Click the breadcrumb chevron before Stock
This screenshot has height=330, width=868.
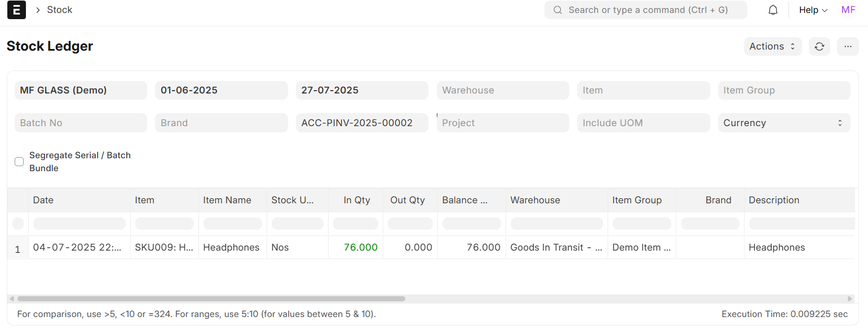pyautogui.click(x=38, y=10)
